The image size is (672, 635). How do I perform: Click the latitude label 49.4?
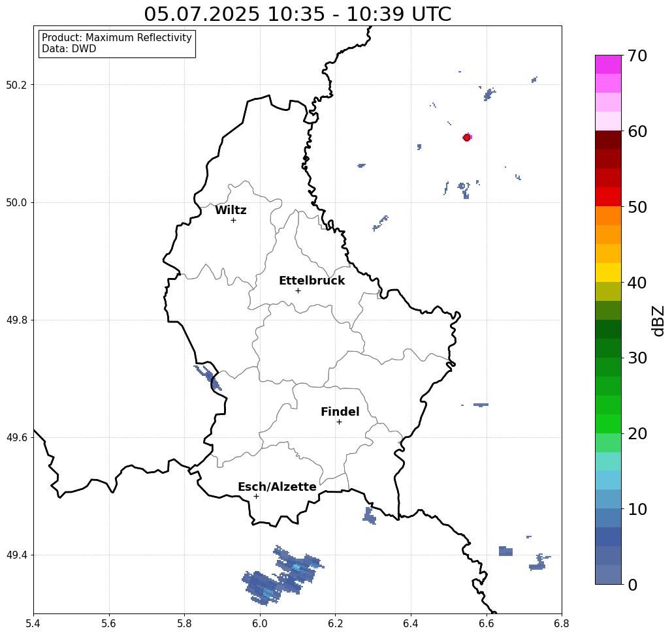[x=16, y=555]
